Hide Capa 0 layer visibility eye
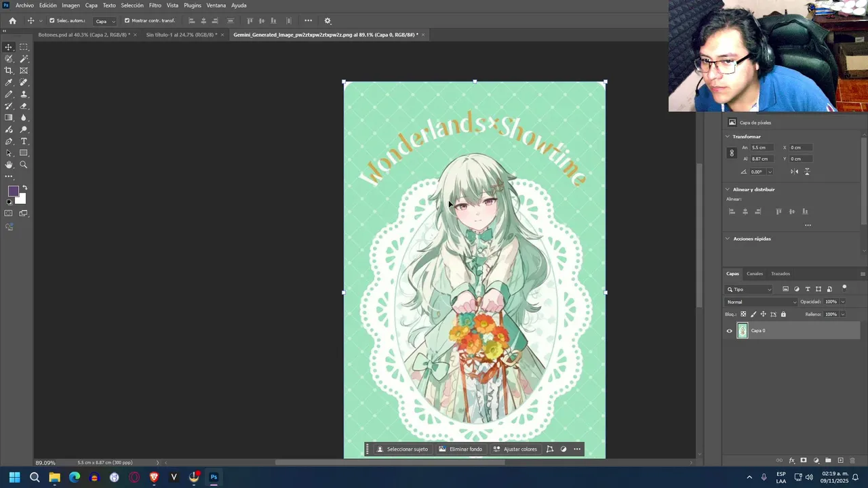This screenshot has height=488, width=868. pos(730,331)
